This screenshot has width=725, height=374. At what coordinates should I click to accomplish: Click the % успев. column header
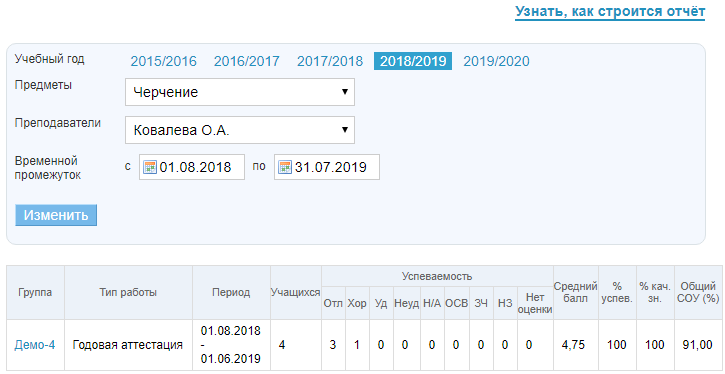tap(617, 292)
